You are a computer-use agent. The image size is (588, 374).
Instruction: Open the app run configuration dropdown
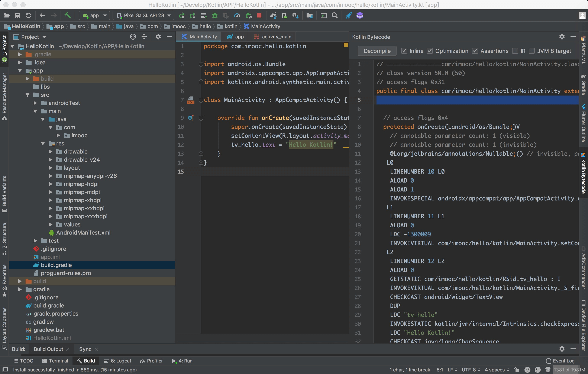coord(94,15)
